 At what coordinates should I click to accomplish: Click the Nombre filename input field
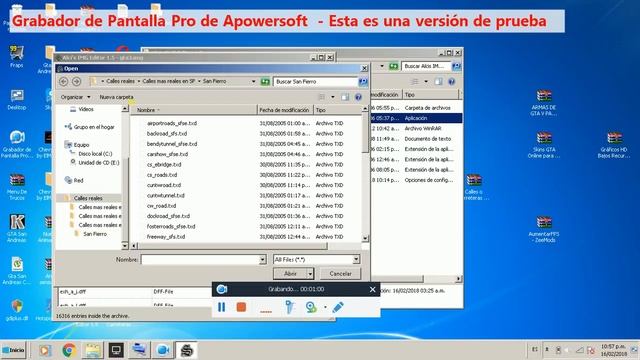coord(200,260)
